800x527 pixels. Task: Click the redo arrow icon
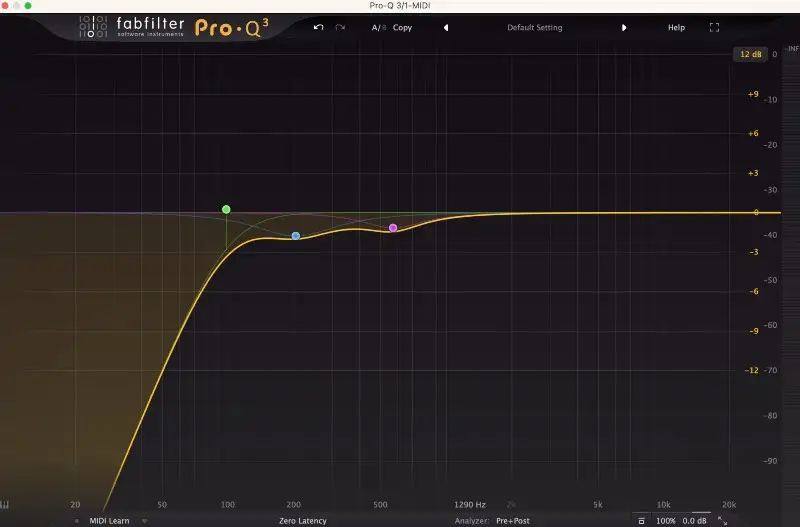click(x=341, y=27)
